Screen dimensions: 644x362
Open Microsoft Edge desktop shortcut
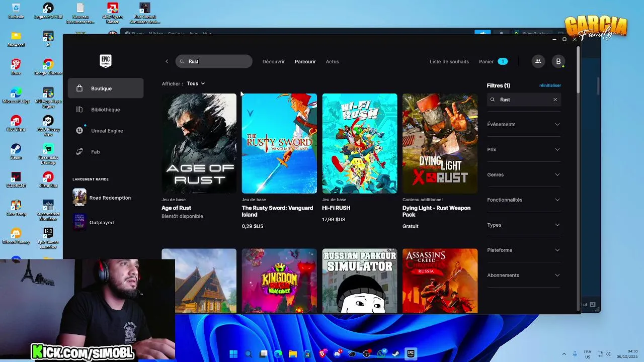[16, 95]
